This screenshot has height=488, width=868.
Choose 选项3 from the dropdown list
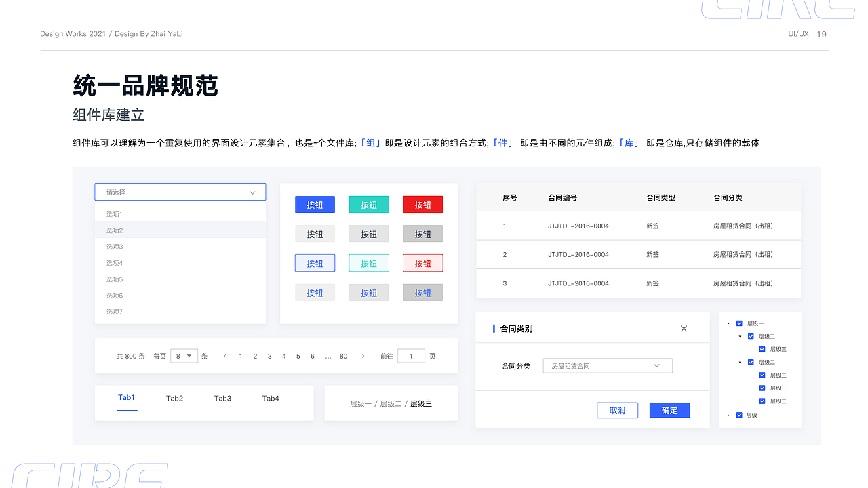coord(180,247)
